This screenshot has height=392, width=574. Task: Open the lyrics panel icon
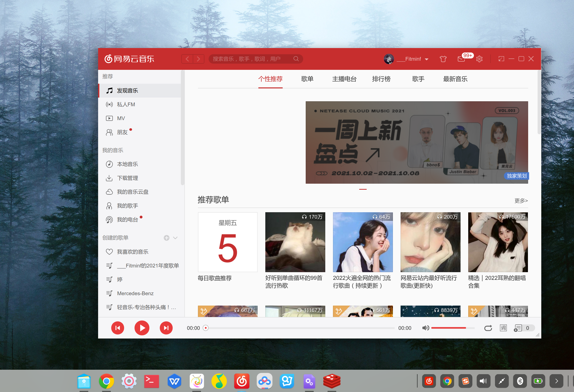coord(503,328)
